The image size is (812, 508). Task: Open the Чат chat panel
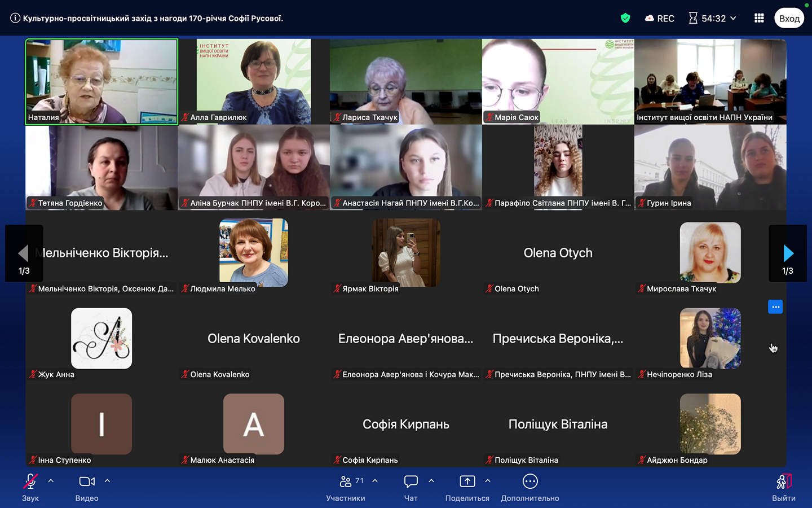411,482
